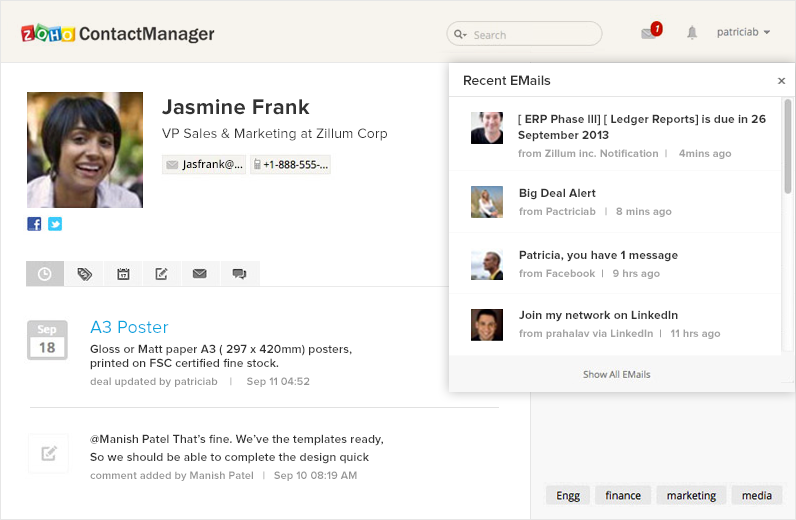Click the Jasfrank email address chip
Image resolution: width=796 pixels, height=520 pixels.
(204, 164)
